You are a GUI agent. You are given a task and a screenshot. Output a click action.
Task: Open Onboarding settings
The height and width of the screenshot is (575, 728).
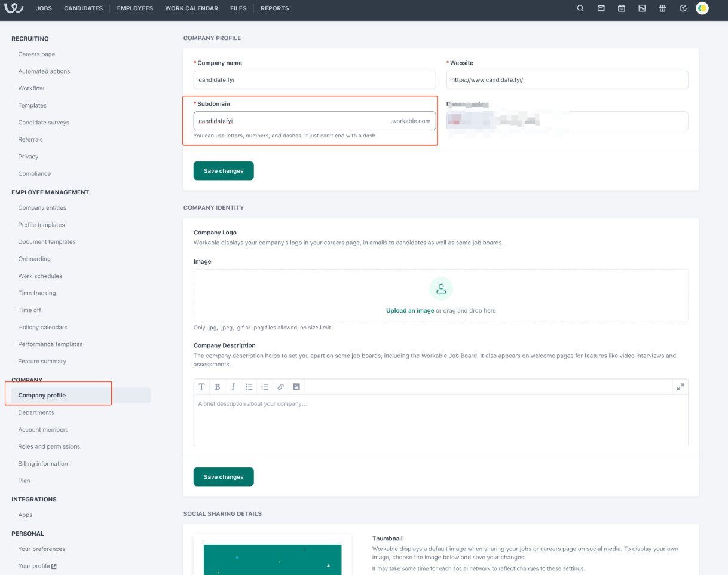[35, 259]
